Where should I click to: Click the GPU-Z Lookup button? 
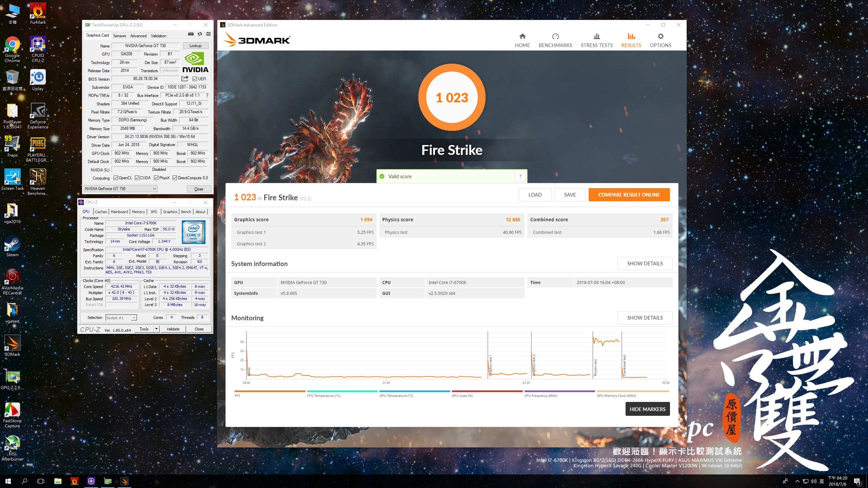[x=195, y=46]
